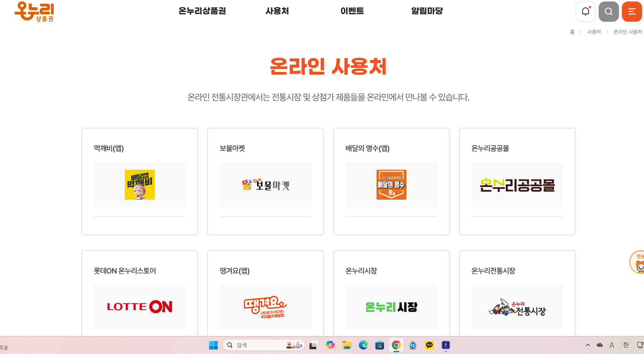Click the taskbar 검색 search box
The image size is (644, 354).
264,345
